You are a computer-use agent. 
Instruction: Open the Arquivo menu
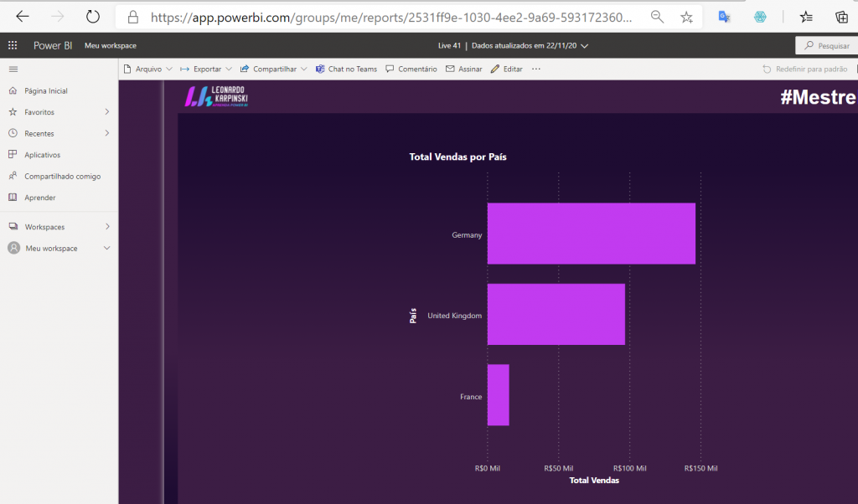147,69
